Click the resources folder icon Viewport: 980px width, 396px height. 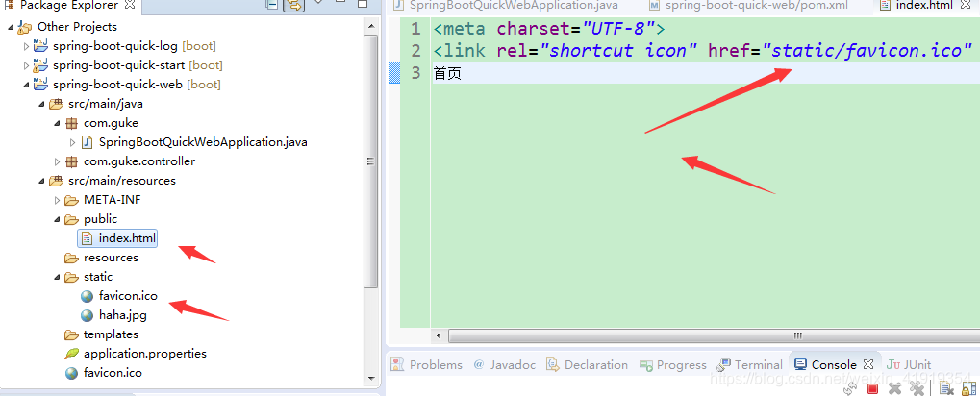tap(71, 258)
